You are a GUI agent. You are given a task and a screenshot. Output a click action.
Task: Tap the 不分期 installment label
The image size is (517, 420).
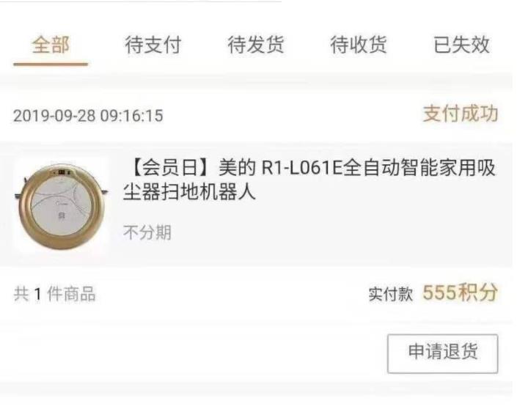147,232
